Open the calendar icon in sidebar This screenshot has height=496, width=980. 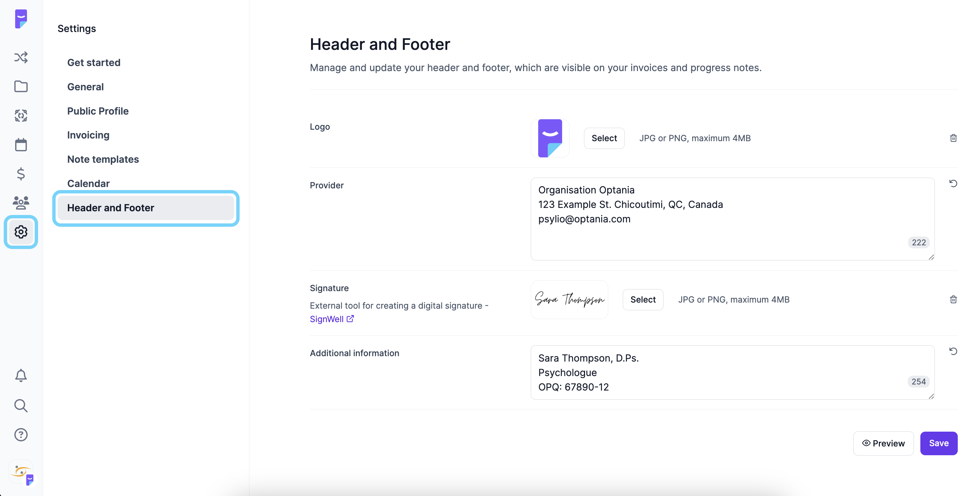[x=21, y=145]
